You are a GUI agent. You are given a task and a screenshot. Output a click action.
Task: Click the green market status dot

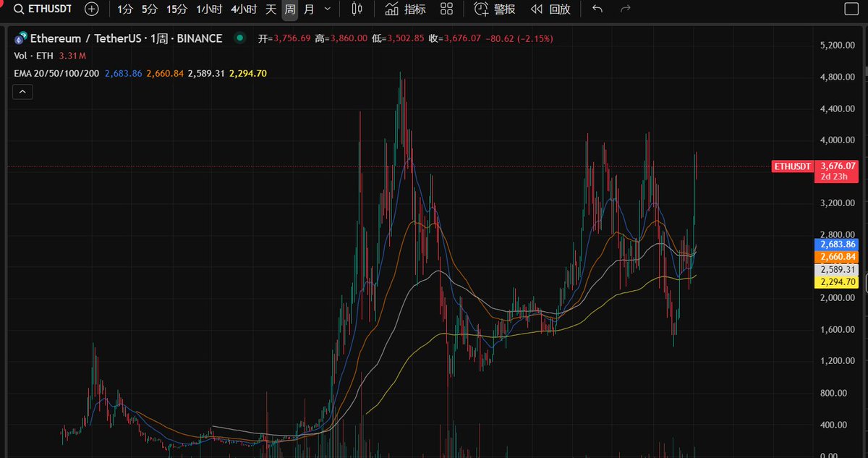[x=239, y=38]
